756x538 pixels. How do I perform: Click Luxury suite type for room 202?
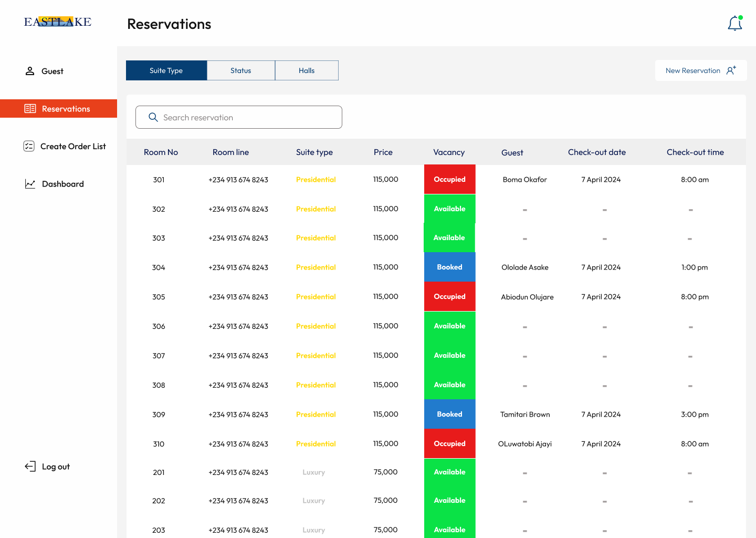pos(314,501)
